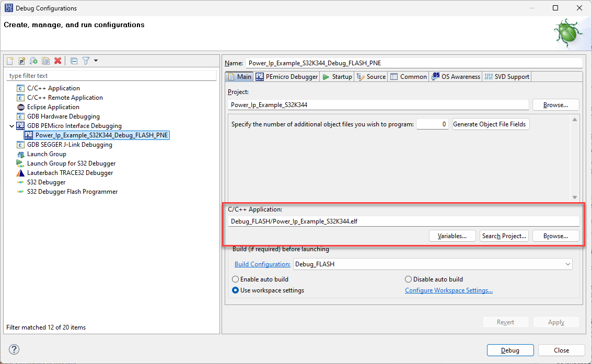Delete the selected launch configuration

point(57,61)
